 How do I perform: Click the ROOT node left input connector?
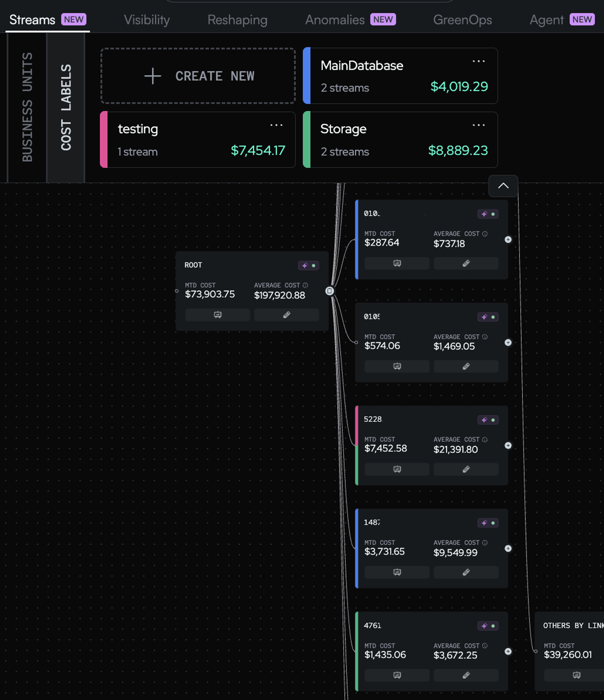[177, 291]
